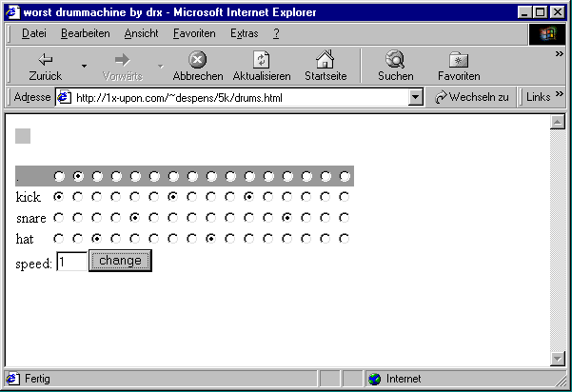
Task: Click the seventh kick radio button
Action: 172,197
